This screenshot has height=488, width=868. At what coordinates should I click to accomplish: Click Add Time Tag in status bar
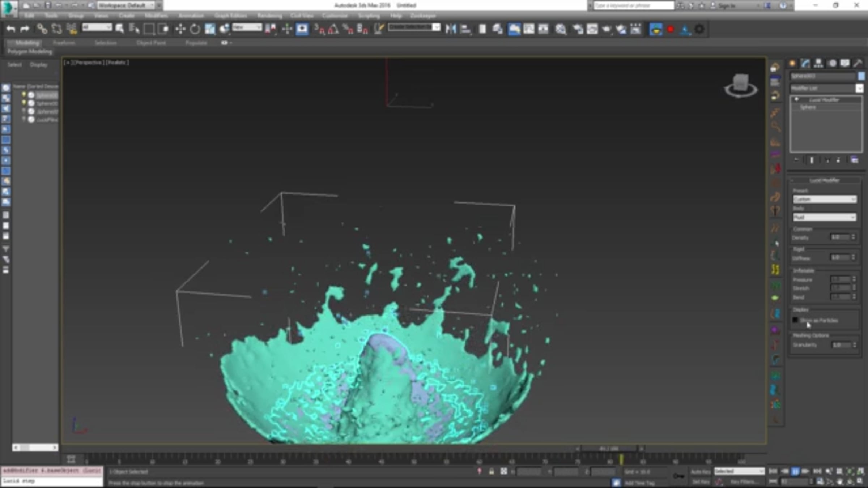tap(639, 483)
